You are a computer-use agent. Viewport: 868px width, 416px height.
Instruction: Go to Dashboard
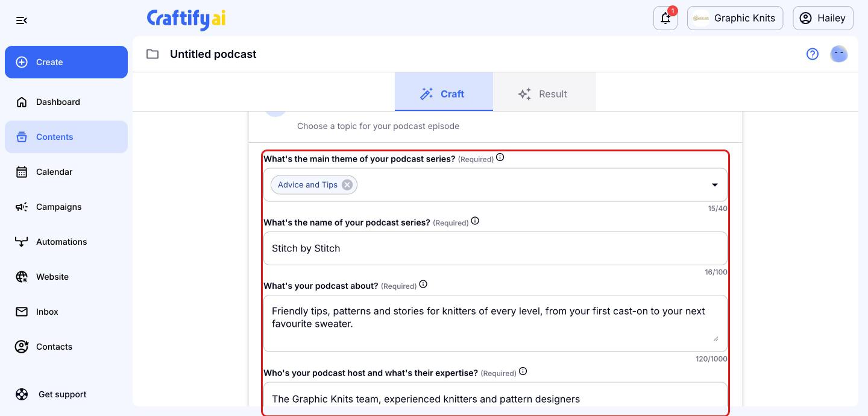point(66,102)
